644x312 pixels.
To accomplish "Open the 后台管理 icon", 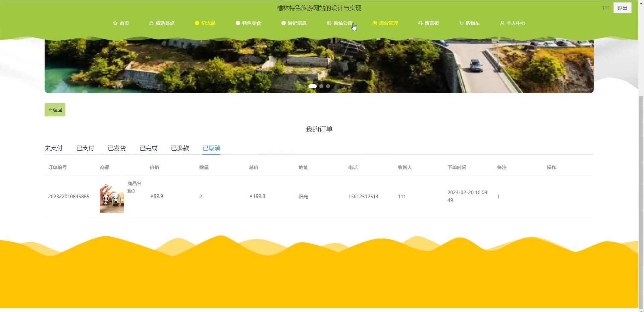I will [375, 23].
